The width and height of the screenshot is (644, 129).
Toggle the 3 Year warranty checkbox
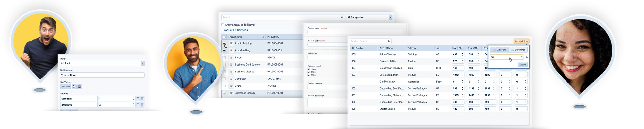[x=309, y=75]
